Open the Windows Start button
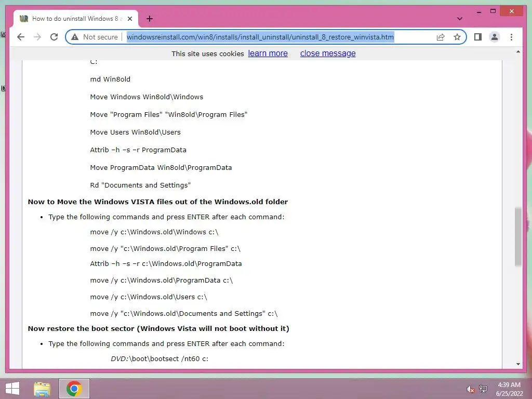532x399 pixels. click(x=12, y=389)
